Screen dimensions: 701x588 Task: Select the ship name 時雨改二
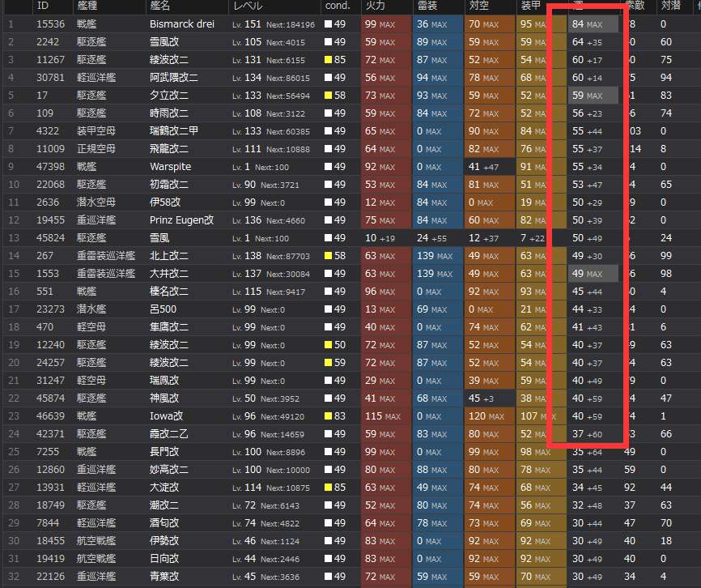(x=169, y=113)
